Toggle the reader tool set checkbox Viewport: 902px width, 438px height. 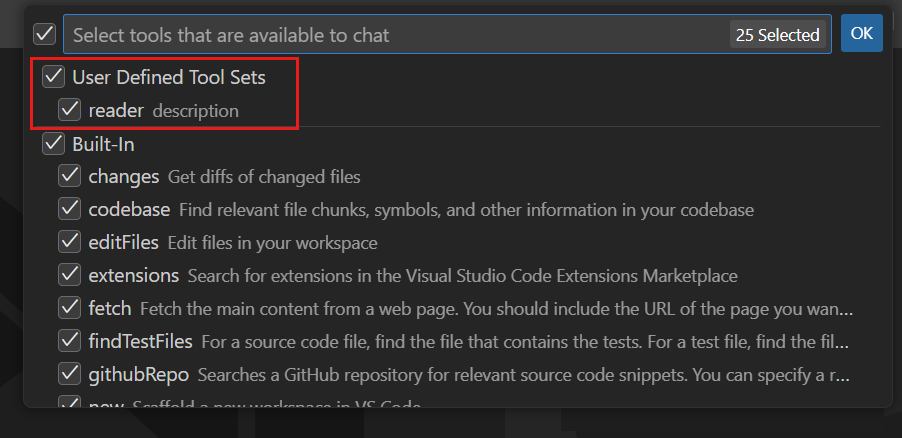coord(69,110)
